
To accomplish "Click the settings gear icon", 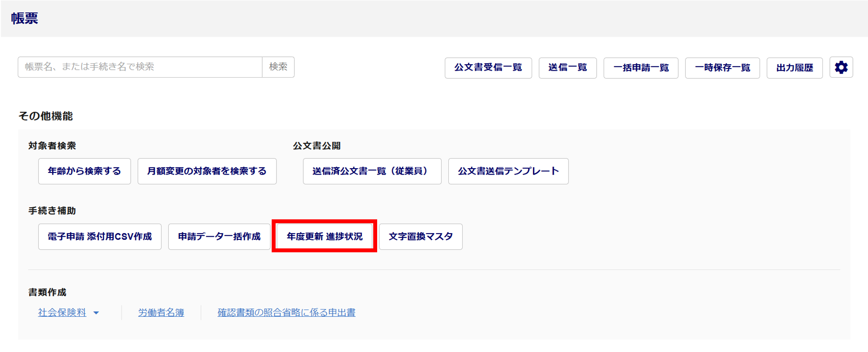I will pyautogui.click(x=841, y=68).
